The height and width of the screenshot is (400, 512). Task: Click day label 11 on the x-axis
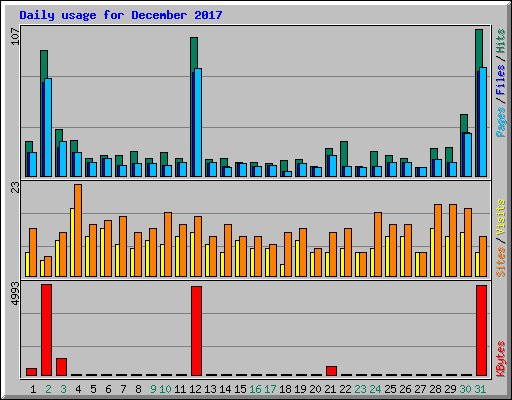pyautogui.click(x=180, y=389)
